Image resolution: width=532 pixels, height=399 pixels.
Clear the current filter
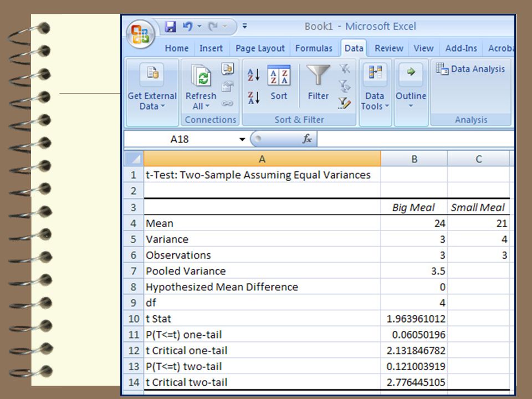click(345, 69)
